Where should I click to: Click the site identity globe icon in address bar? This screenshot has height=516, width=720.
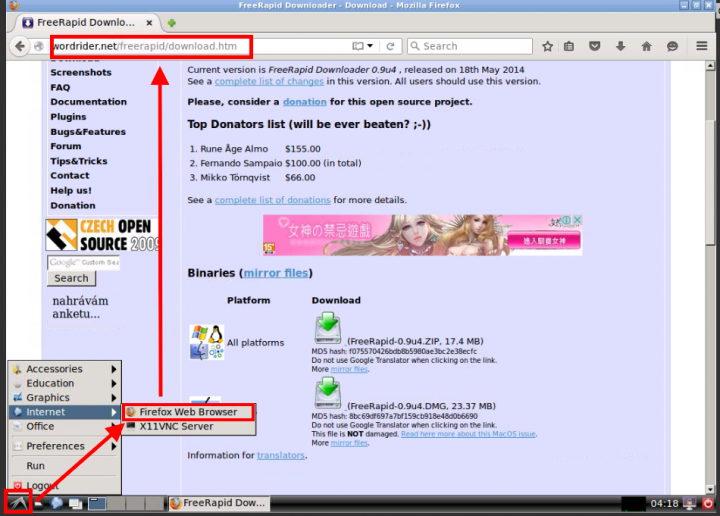[39, 46]
